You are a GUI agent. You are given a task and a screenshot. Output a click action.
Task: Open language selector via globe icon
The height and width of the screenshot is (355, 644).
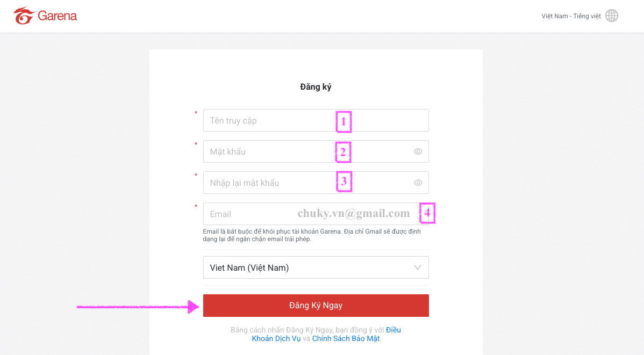point(612,16)
